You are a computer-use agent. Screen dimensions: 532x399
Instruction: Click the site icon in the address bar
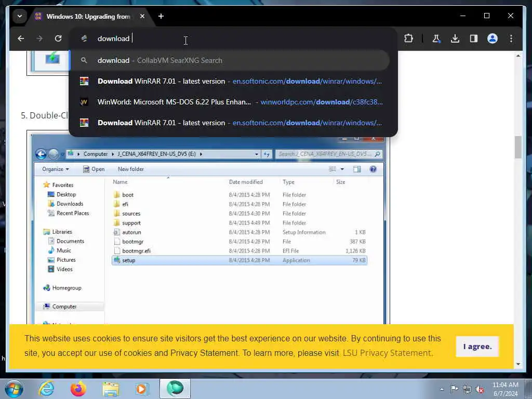click(84, 38)
